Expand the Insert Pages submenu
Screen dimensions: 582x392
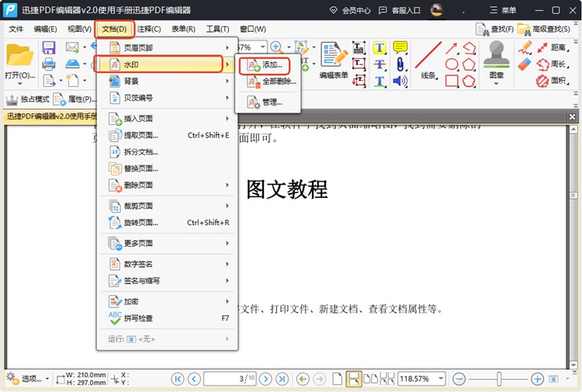pyautogui.click(x=167, y=119)
